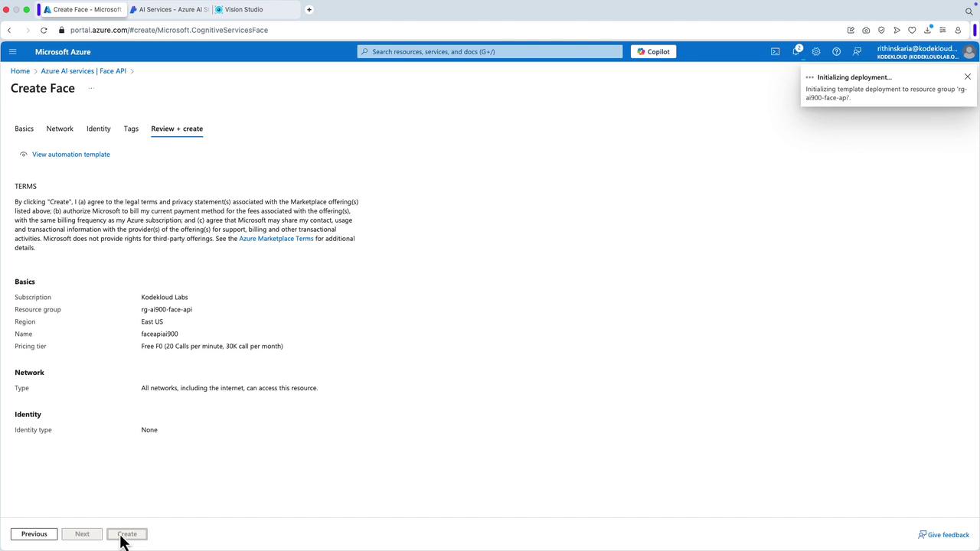Click the Copilot button in the header
Viewport: 980px width, 551px height.
pos(653,52)
